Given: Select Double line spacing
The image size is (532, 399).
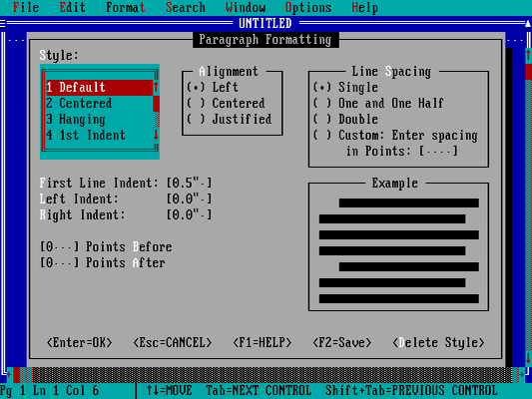Looking at the screenshot, I should tap(345, 119).
